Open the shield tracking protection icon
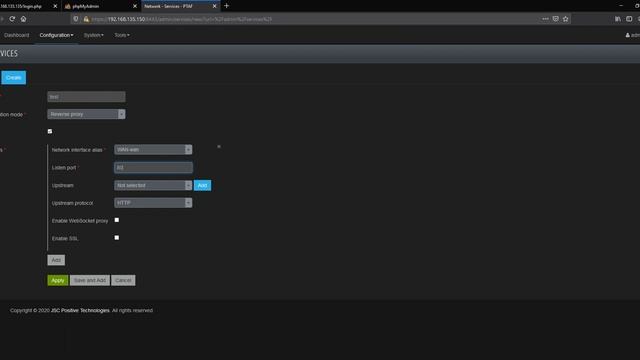 click(x=76, y=19)
